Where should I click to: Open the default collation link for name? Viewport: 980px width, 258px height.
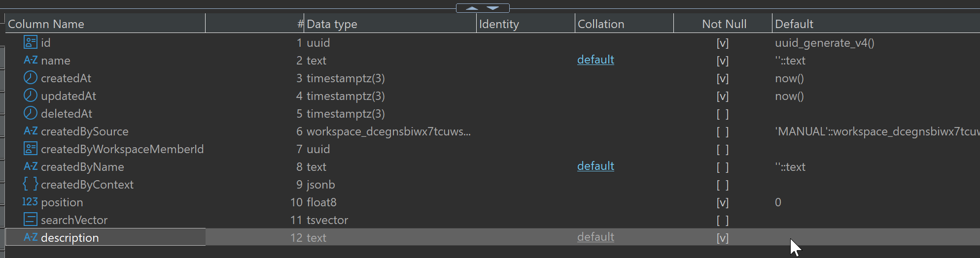[x=595, y=60]
